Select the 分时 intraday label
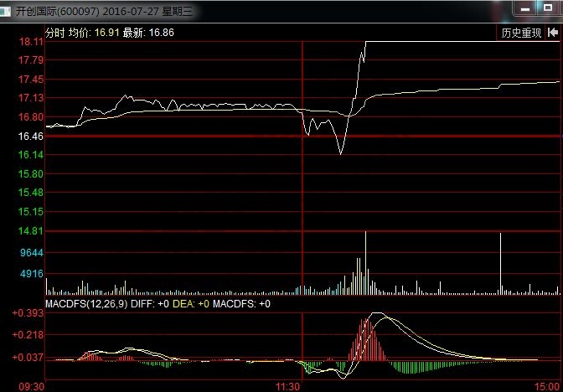Viewport: 563px width, 392px height. [x=54, y=33]
